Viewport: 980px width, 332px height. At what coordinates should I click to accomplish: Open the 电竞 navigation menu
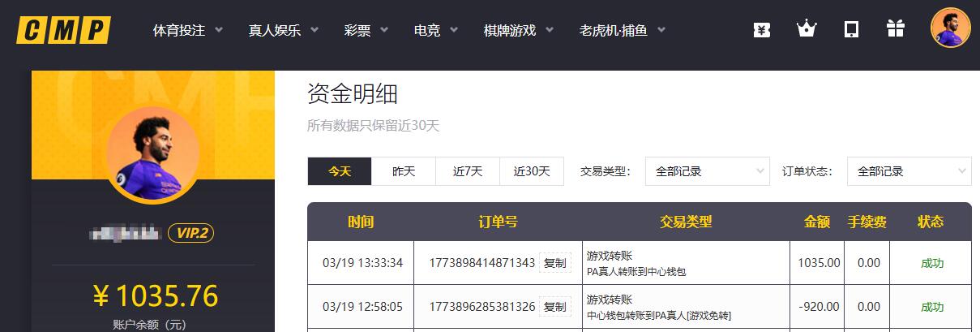tap(435, 31)
